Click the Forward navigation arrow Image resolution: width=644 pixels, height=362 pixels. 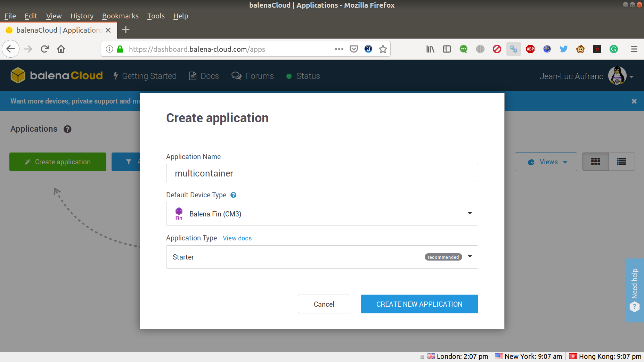coord(28,49)
